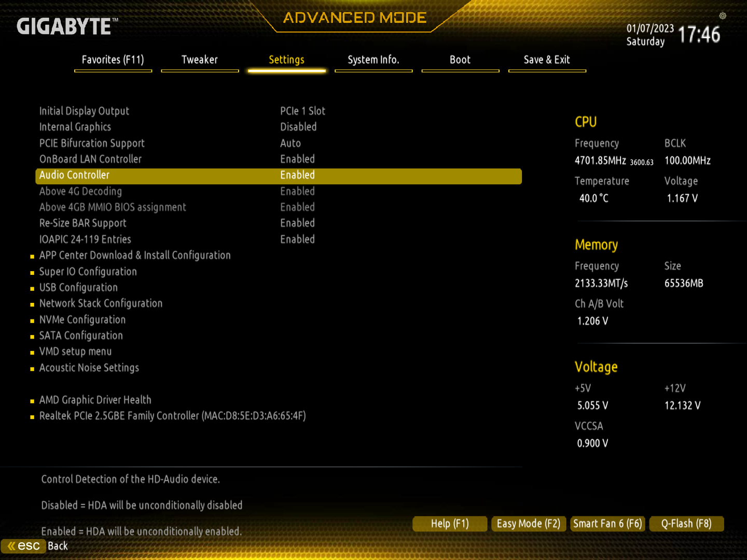
Task: Click the CPU voltage reading 1.167 V
Action: pos(682,199)
